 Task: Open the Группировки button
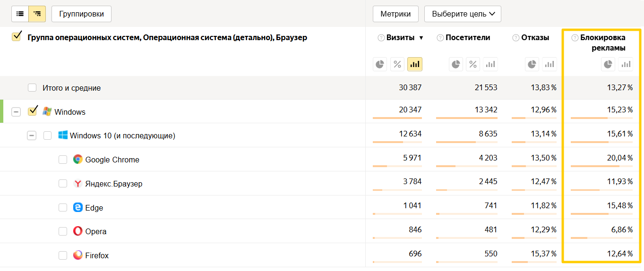81,14
